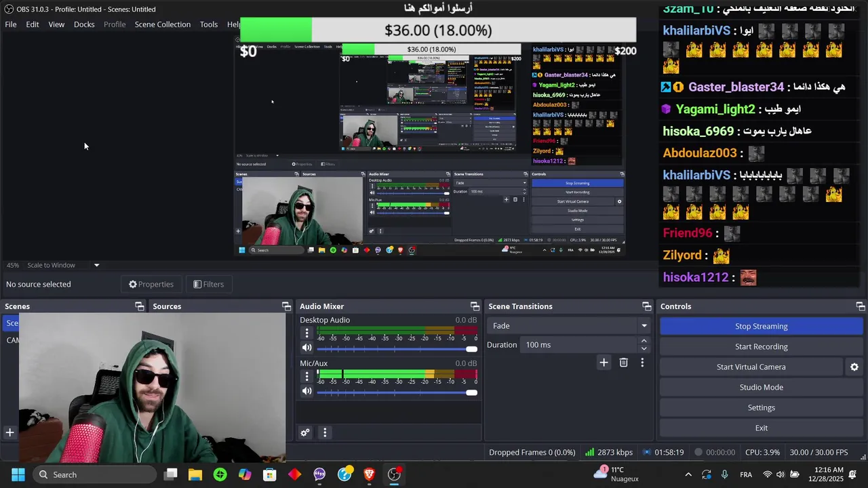This screenshot has width=868, height=488.
Task: Open Mic/Aux three-dot options menu
Action: [307, 376]
